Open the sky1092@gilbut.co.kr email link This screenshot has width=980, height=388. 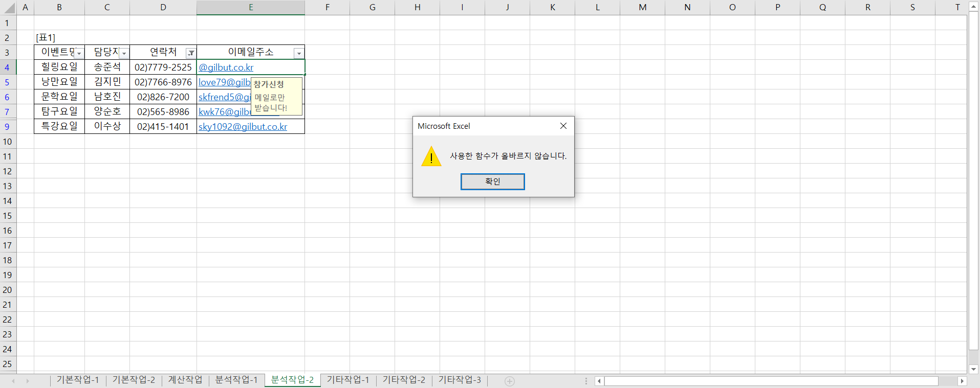pos(243,127)
